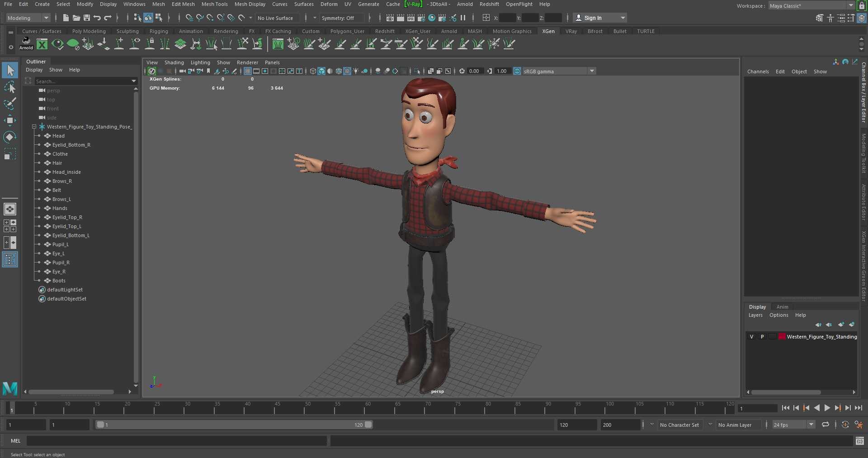The height and width of the screenshot is (458, 868).
Task: Collapse the Western_Figure_Toy_Standing_Pose group
Action: (x=34, y=127)
